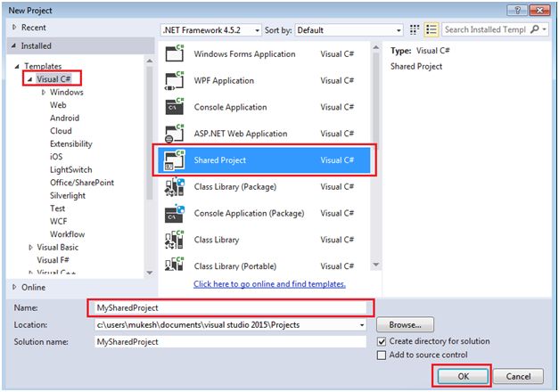Select 'WPF Application' template name text
The image size is (559, 392).
coord(224,80)
